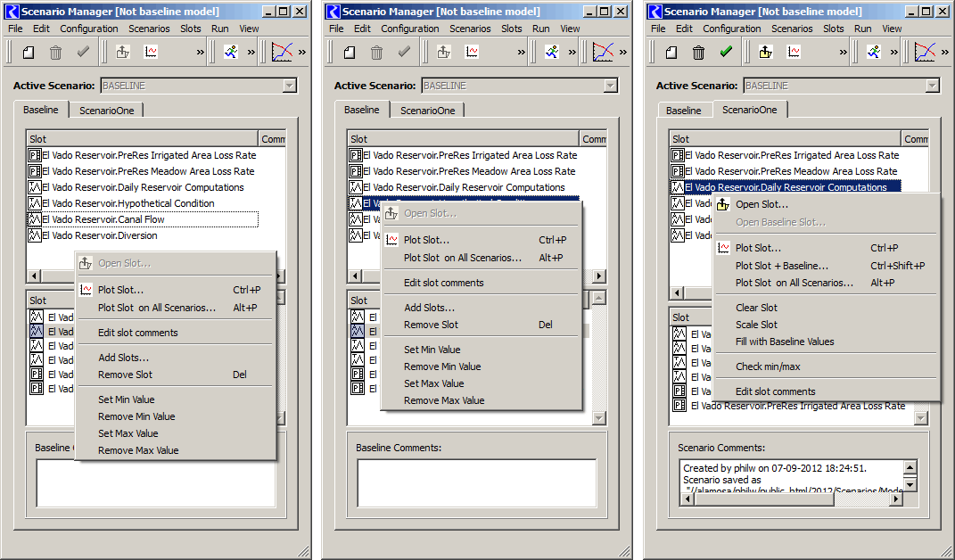Viewport: 955px width, 560px height.
Task: Click the trash delete icon in right window
Action: click(x=698, y=53)
